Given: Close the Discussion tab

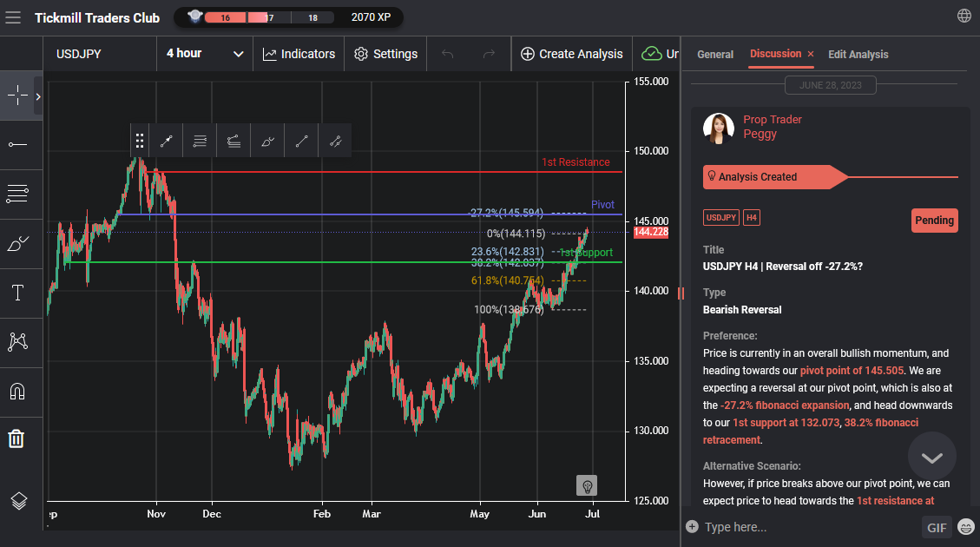Looking at the screenshot, I should [811, 55].
